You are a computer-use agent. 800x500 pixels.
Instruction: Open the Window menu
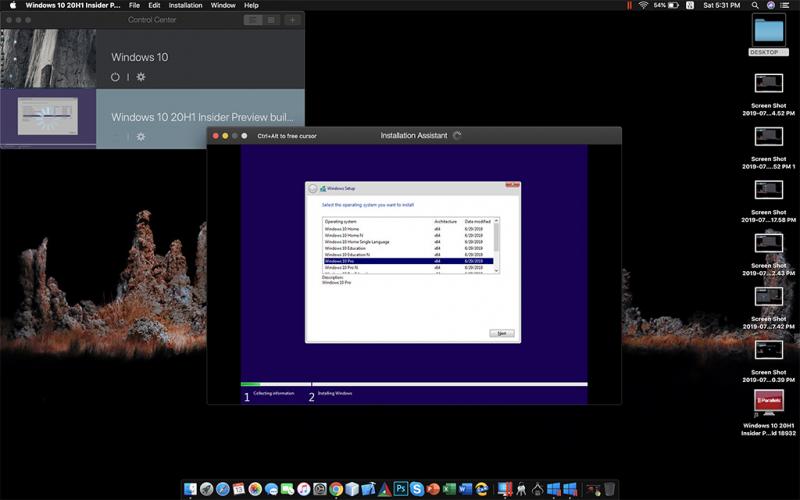[x=223, y=5]
